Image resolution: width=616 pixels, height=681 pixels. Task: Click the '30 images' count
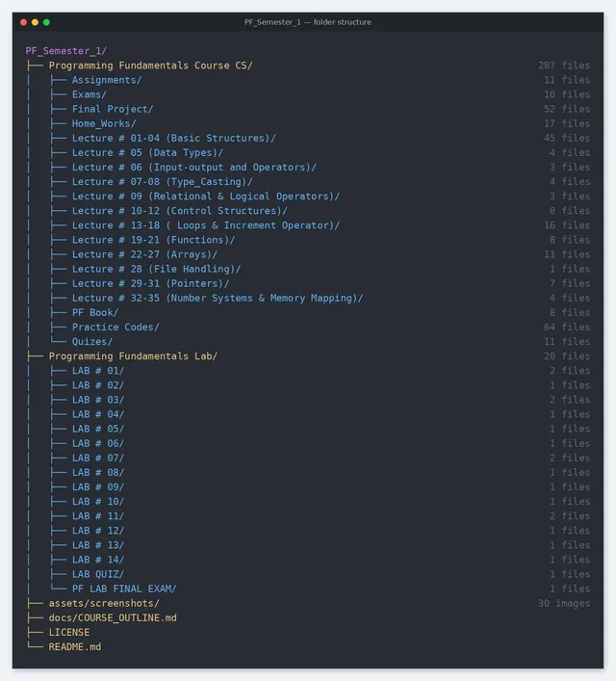[564, 604]
